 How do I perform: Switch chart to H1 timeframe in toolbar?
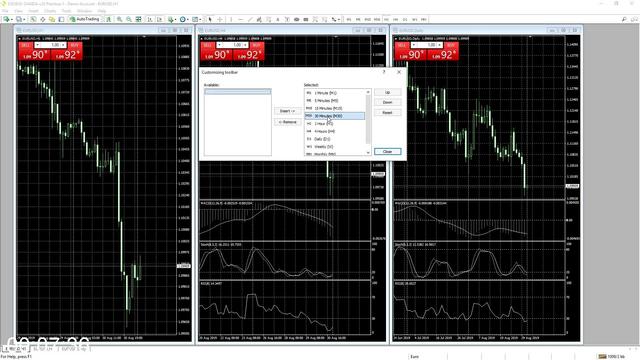(x=386, y=19)
